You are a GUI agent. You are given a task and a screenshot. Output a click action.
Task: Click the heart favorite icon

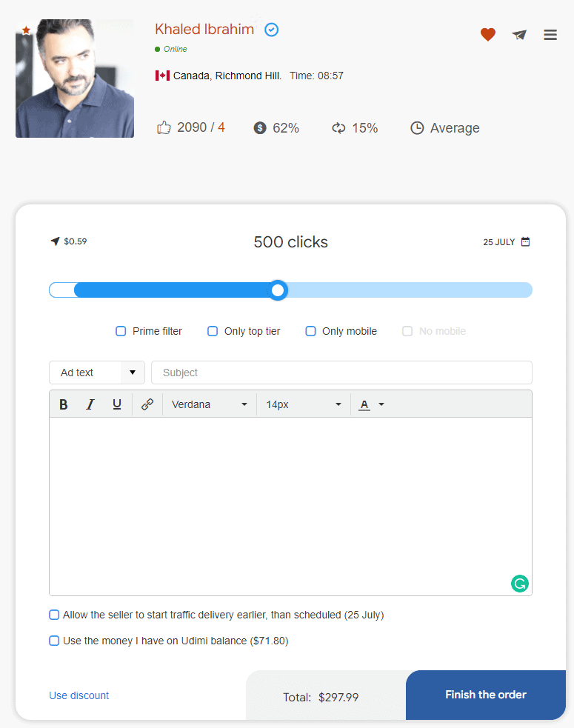pyautogui.click(x=487, y=34)
